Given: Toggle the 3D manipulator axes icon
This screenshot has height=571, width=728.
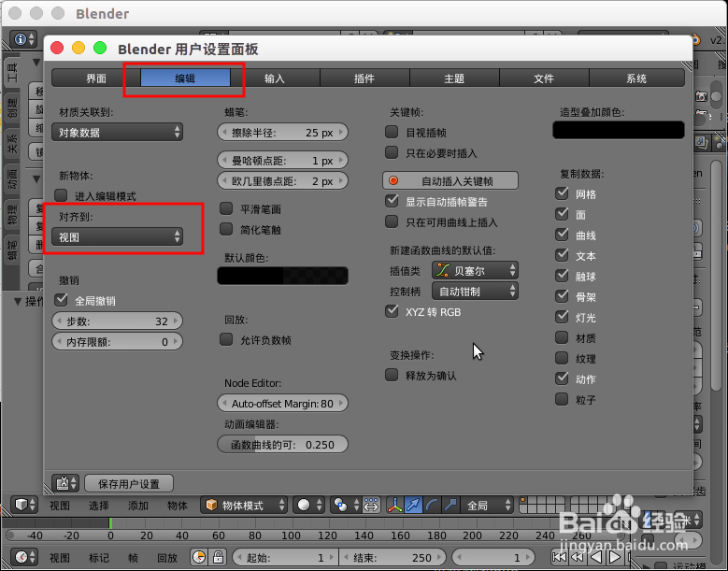Looking at the screenshot, I should pyautogui.click(x=394, y=505).
